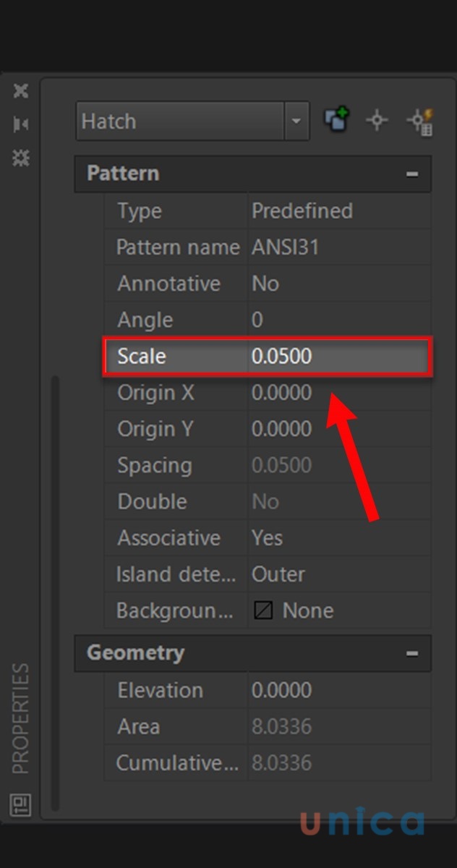This screenshot has width=457, height=868.
Task: Click the Type property set to Predefined
Action: click(338, 211)
